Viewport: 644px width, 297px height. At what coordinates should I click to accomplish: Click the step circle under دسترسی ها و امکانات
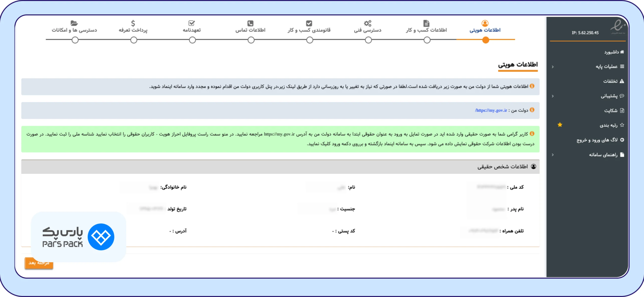pos(75,40)
